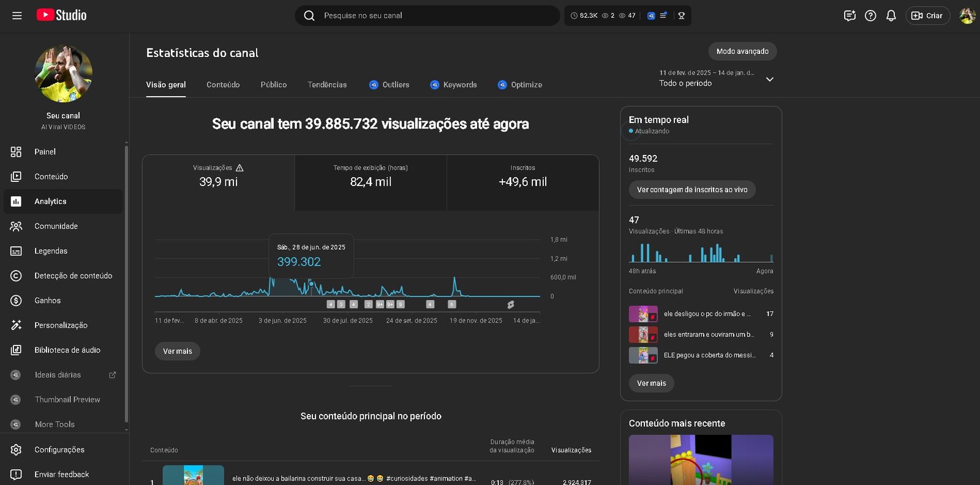Open thumbnail for 'eles entraram e ouviram' video
Screen dimensions: 980x485
pyautogui.click(x=643, y=335)
